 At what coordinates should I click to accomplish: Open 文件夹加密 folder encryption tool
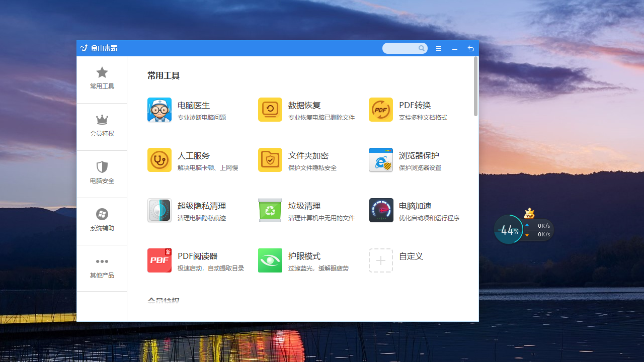[270, 160]
